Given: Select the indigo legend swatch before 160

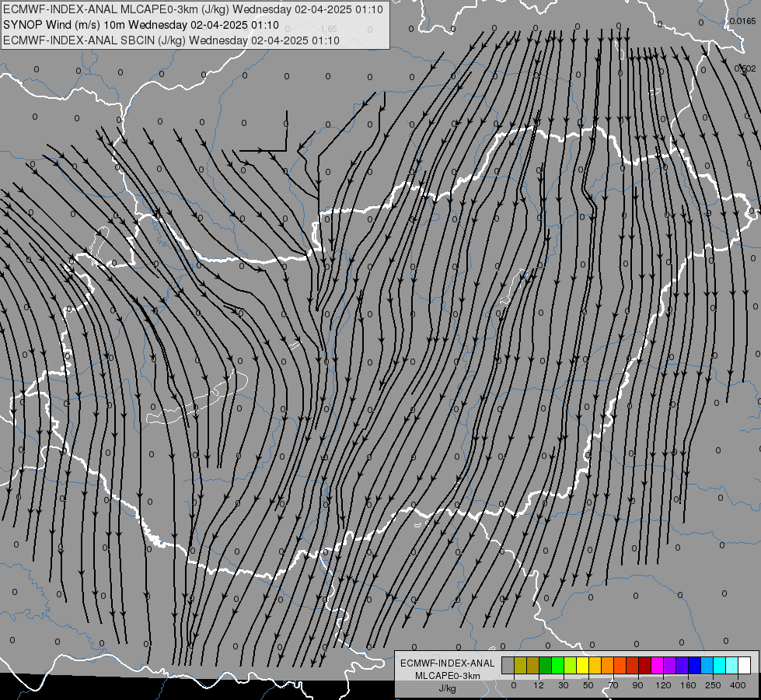Looking at the screenshot, I should pos(682,665).
